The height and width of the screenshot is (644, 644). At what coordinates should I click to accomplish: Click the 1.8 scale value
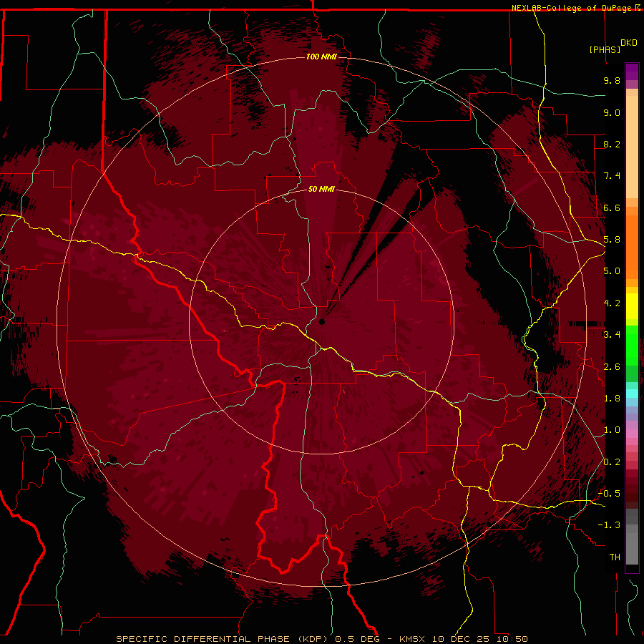click(612, 399)
